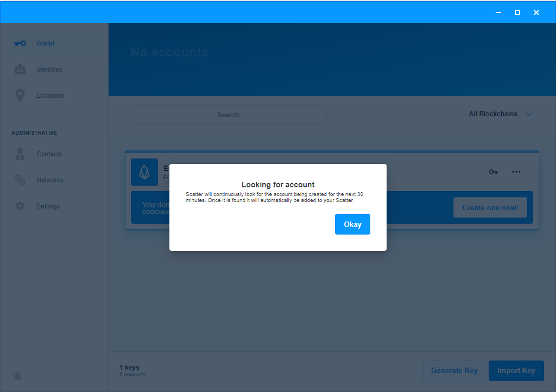
Task: Lock Scatter using the padlock icon
Action: click(x=17, y=376)
